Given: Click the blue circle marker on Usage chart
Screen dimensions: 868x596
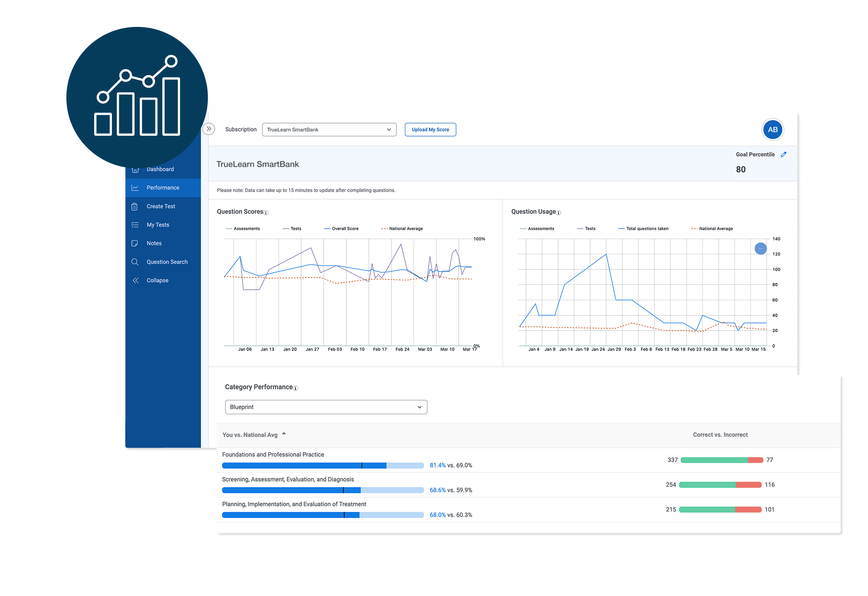Looking at the screenshot, I should [760, 249].
